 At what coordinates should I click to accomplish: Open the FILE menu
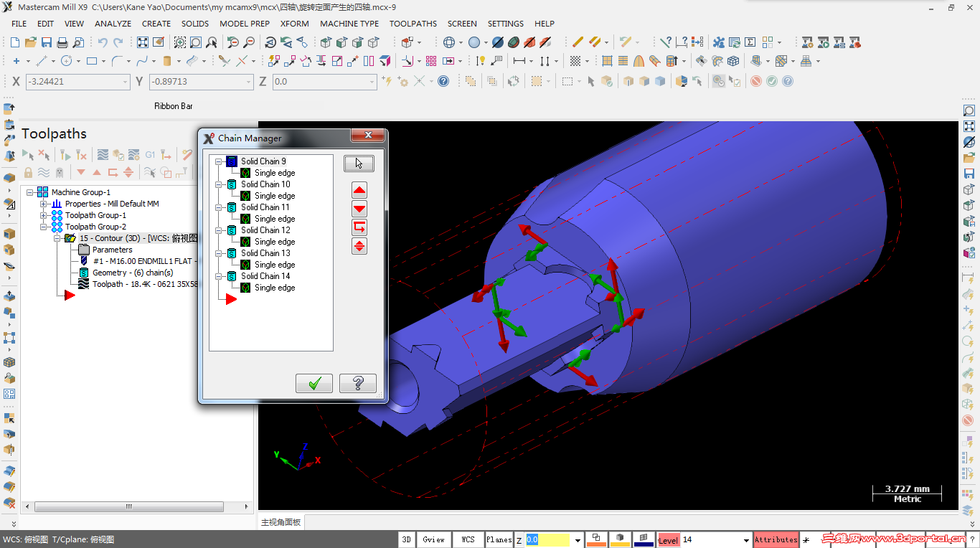tap(19, 24)
